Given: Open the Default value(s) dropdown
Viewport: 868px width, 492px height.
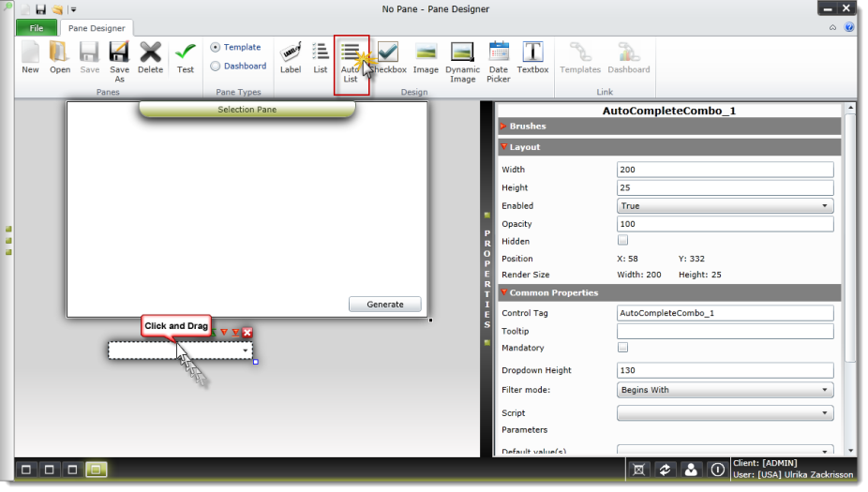Looking at the screenshot, I should tap(725, 450).
